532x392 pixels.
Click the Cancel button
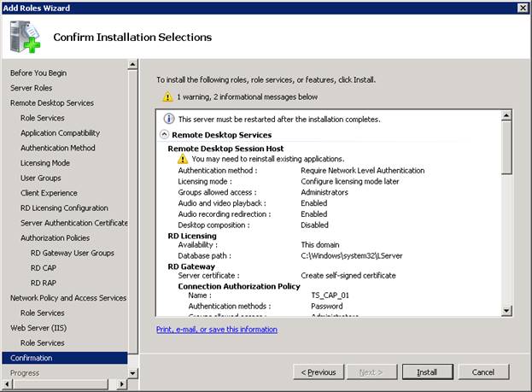(483, 372)
